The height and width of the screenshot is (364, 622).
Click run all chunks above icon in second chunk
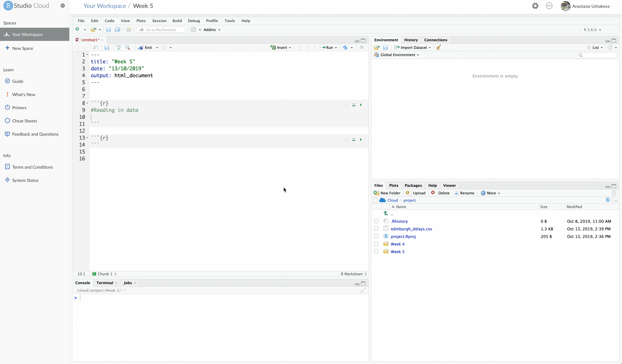pyautogui.click(x=354, y=139)
